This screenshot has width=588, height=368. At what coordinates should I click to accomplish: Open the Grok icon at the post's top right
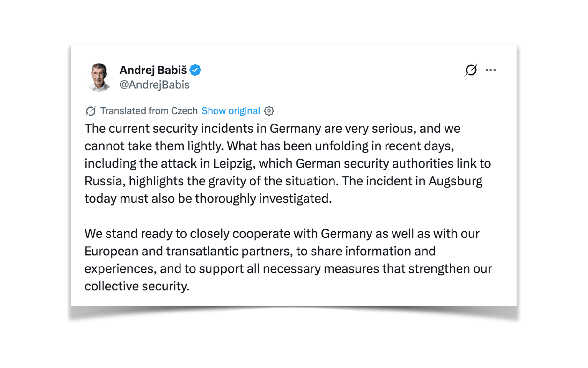[x=471, y=70]
